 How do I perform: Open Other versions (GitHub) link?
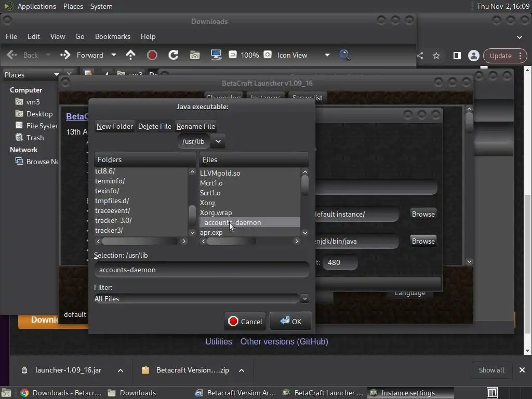[284, 341]
